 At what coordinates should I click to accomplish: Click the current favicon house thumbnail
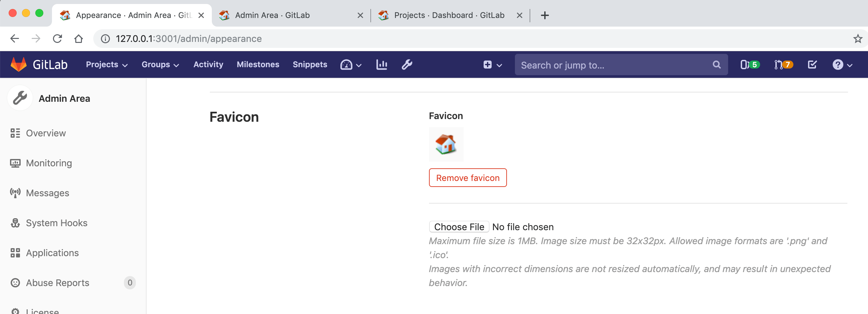pos(446,144)
